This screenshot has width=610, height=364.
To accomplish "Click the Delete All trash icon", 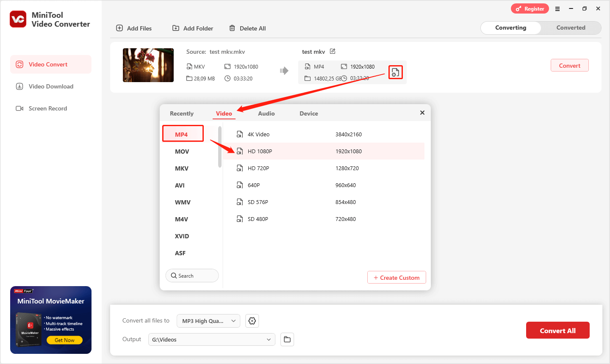I will [x=232, y=28].
